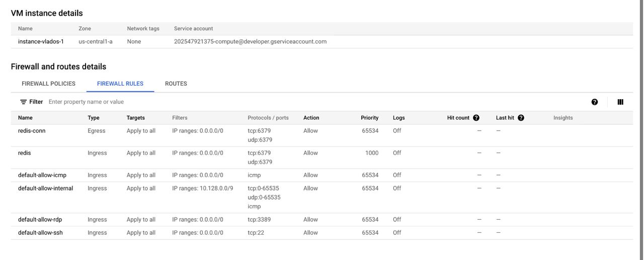Select the redis-conn firewall rule name
Viewport: 644px width, 260px height.
[x=32, y=131]
